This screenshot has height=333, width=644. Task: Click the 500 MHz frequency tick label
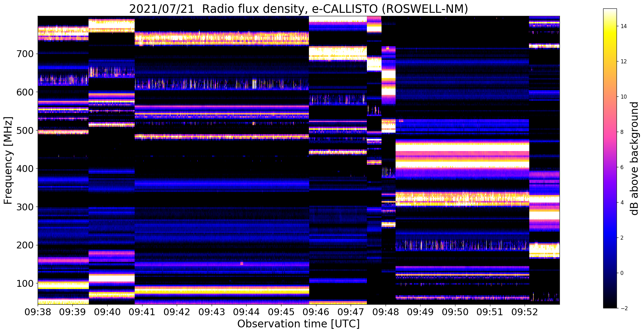(x=24, y=130)
